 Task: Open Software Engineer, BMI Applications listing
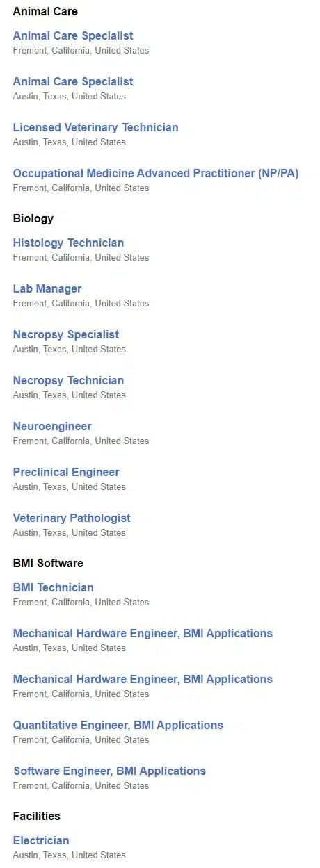(109, 771)
